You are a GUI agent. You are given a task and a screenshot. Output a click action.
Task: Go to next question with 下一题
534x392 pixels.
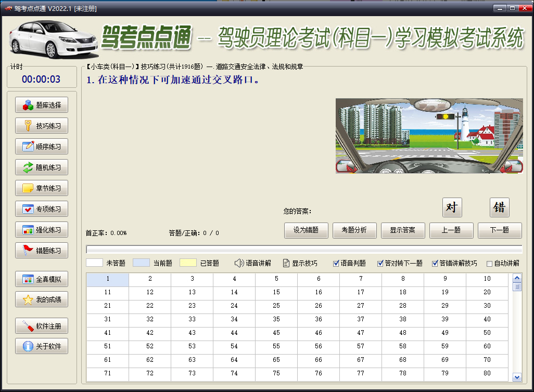click(x=500, y=230)
